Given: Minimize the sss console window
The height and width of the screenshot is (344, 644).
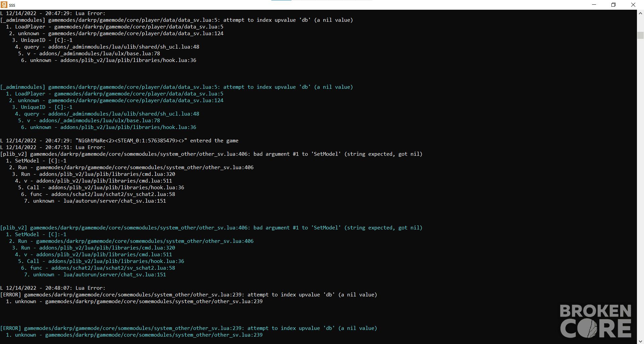Looking at the screenshot, I should [x=594, y=5].
